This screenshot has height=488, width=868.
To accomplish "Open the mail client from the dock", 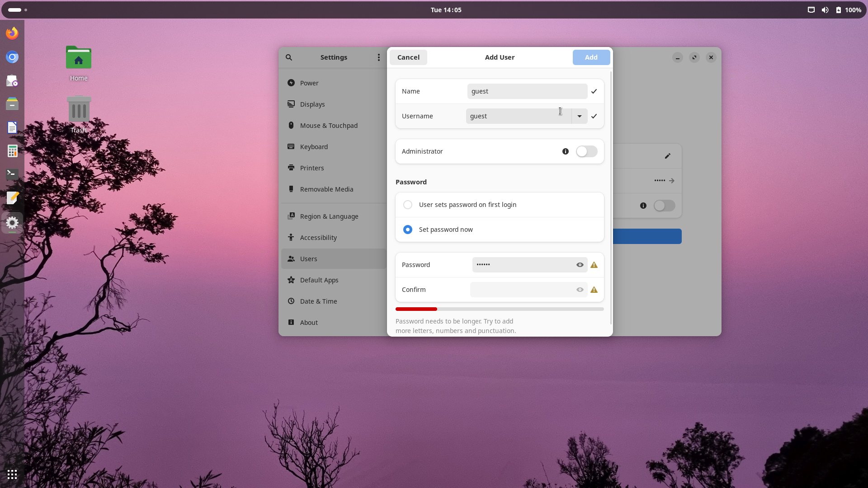I will click(12, 81).
